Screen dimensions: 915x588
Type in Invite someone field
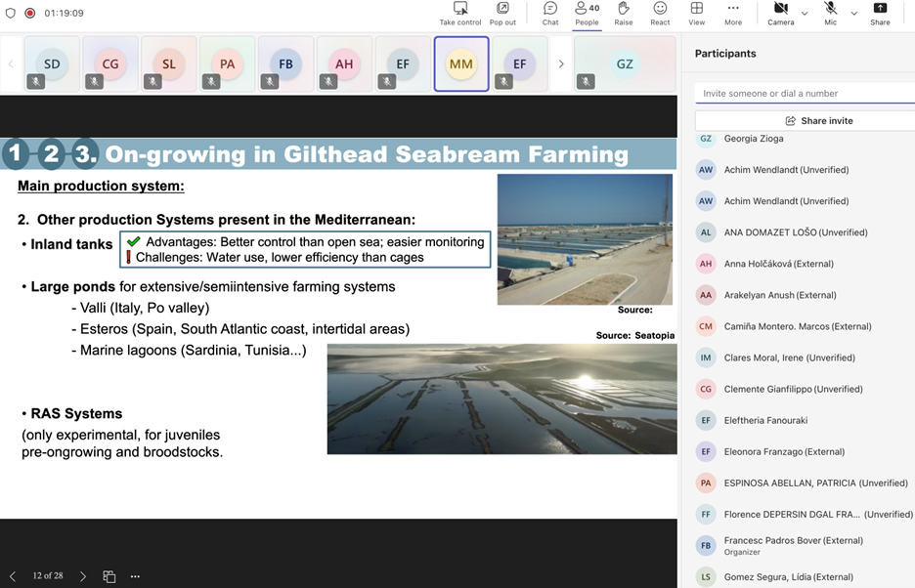tap(804, 94)
